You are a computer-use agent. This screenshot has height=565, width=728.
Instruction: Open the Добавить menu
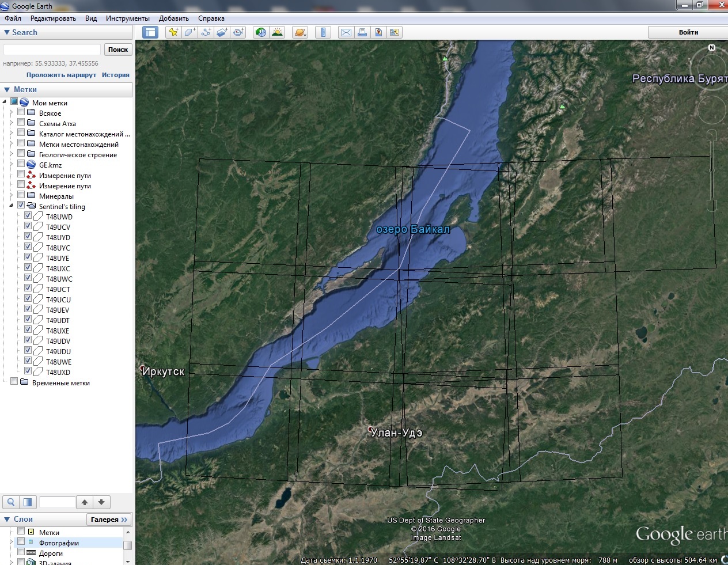click(173, 18)
